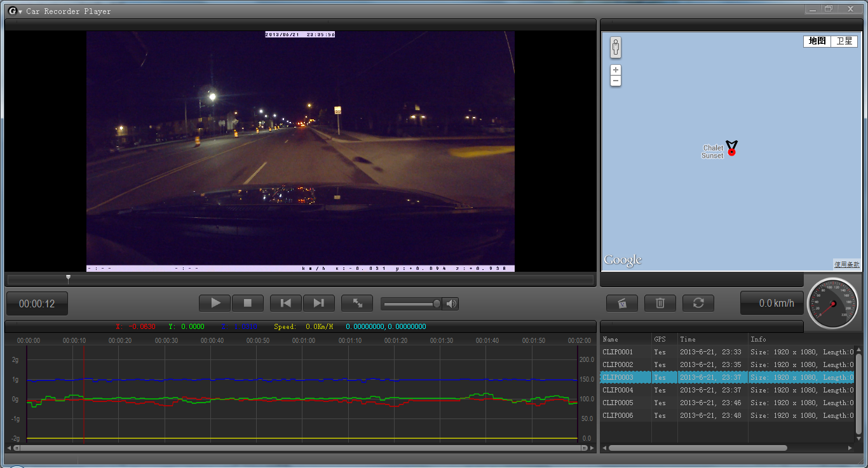
Task: Click the video seek bar handle
Action: pyautogui.click(x=68, y=278)
